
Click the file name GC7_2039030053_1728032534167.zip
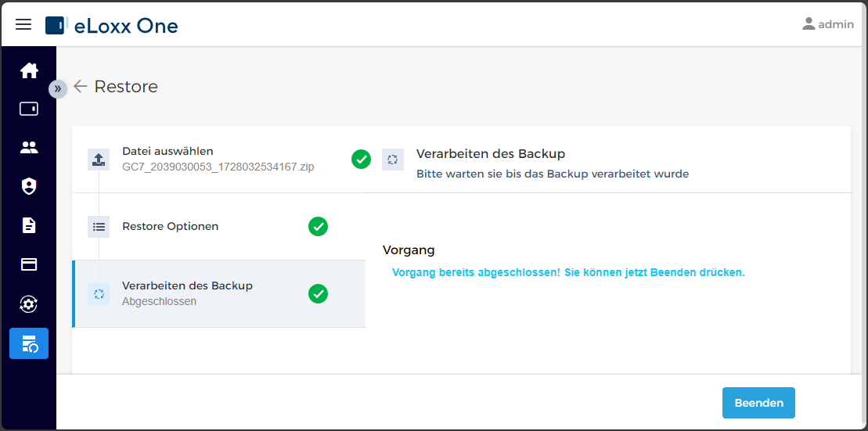click(x=218, y=167)
